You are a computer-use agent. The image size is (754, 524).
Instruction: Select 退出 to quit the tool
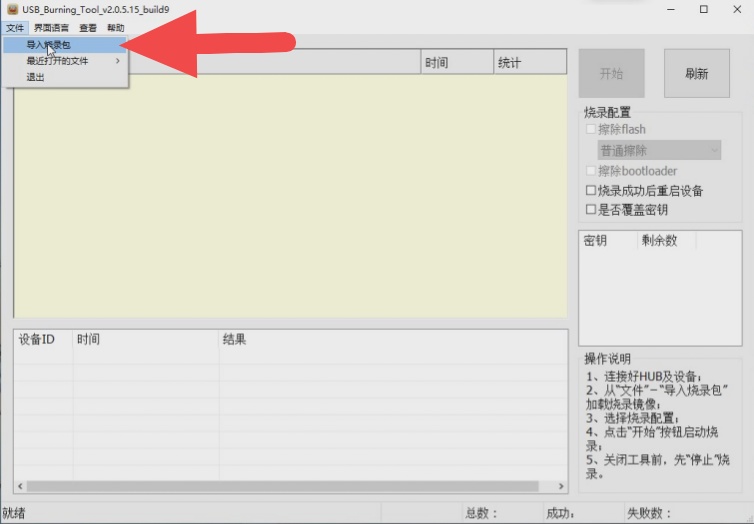point(65,77)
